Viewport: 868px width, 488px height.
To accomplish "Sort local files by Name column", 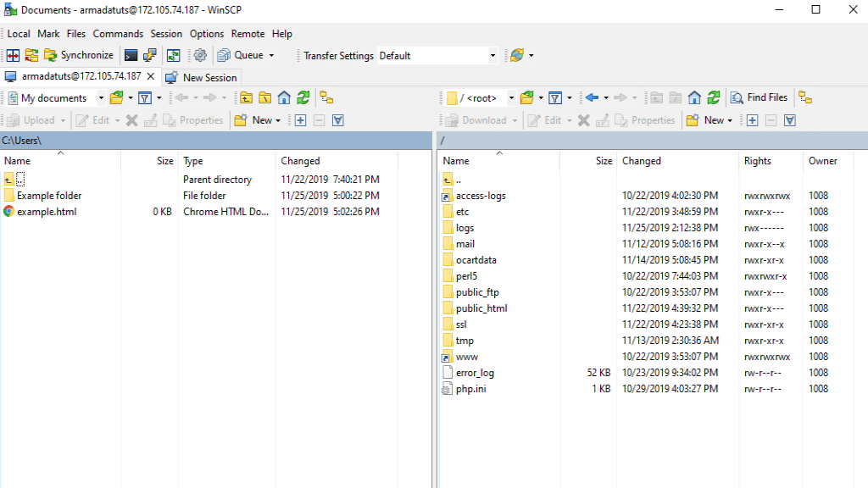I will [61, 161].
